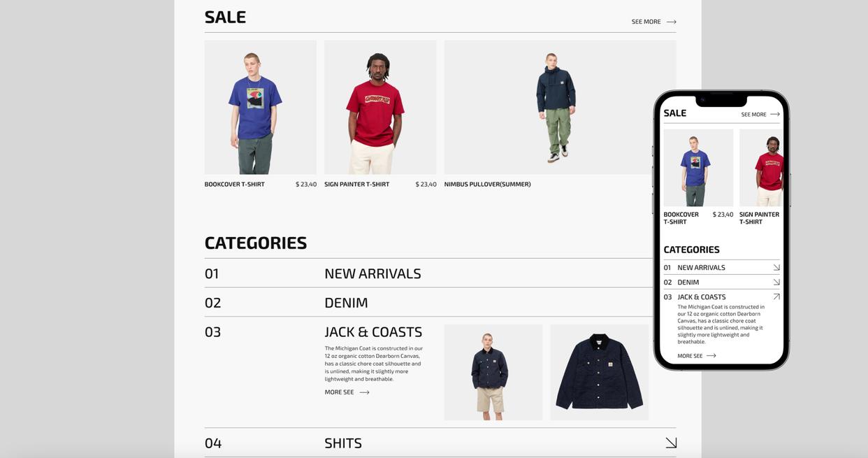Click the MORE SEE arrow under jacket description
The image size is (868, 458).
click(x=364, y=392)
